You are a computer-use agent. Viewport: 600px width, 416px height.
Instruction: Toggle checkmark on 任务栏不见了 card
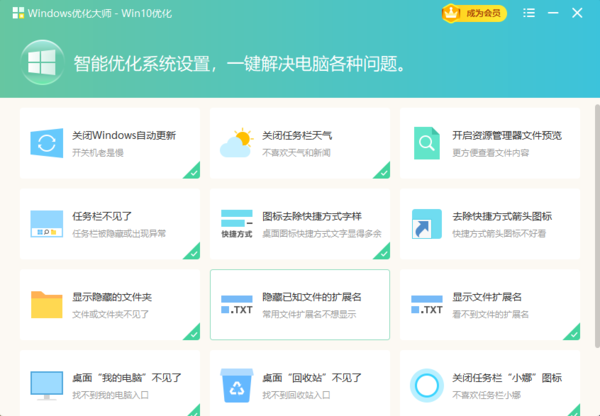[x=192, y=252]
